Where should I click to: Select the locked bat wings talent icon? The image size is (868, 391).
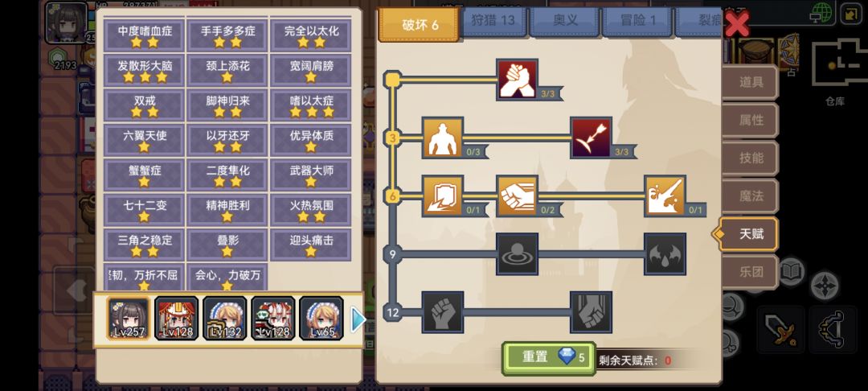click(x=665, y=254)
